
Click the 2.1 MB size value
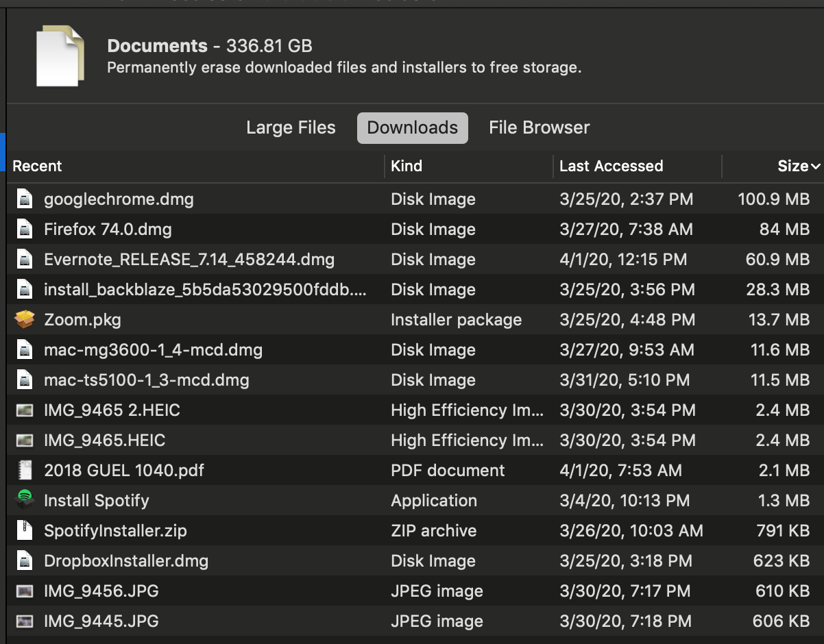tap(783, 471)
